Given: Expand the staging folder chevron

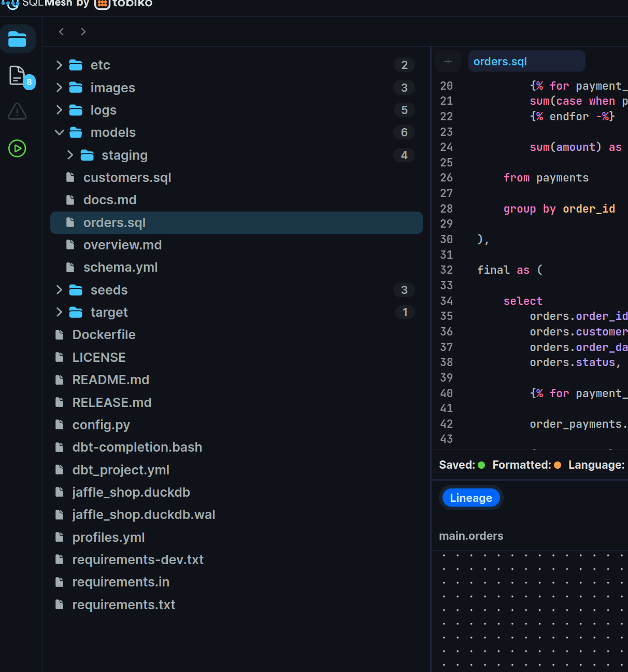Looking at the screenshot, I should click(x=70, y=155).
